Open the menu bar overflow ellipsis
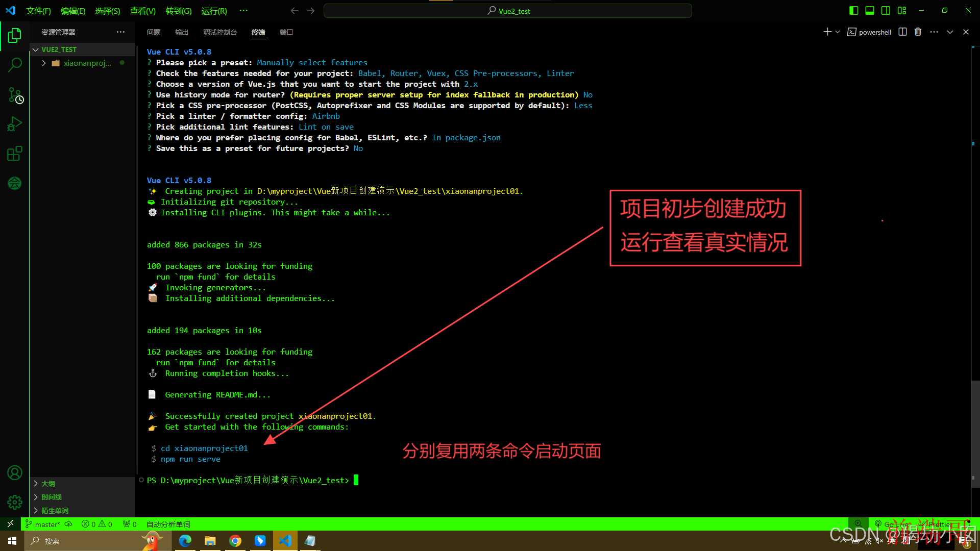Viewport: 980px width, 551px height. 243,11
